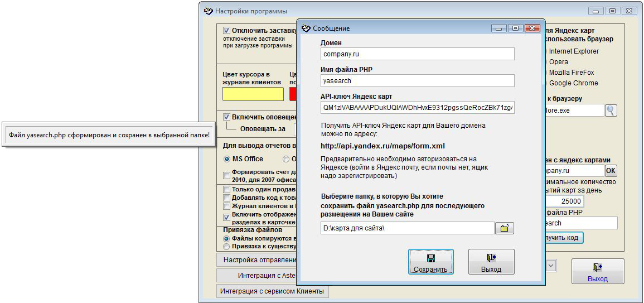This screenshot has width=644, height=303.
Task: Click the save folder path field
Action: tap(408, 228)
